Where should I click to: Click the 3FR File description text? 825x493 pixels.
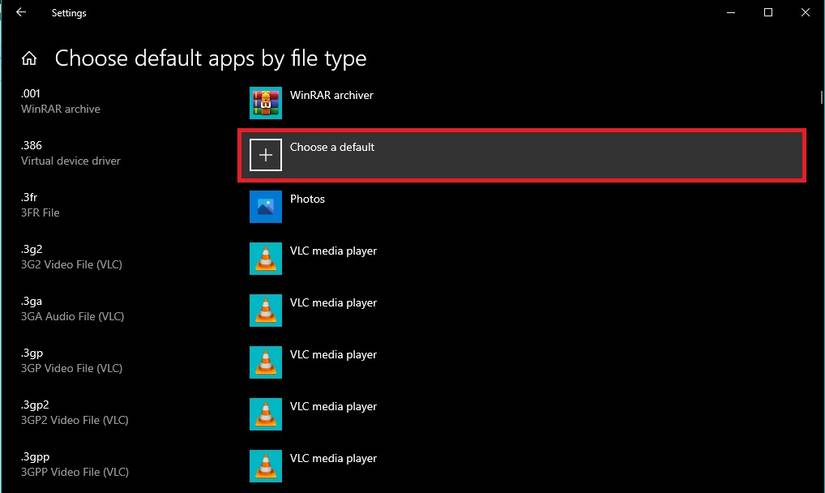click(x=40, y=213)
